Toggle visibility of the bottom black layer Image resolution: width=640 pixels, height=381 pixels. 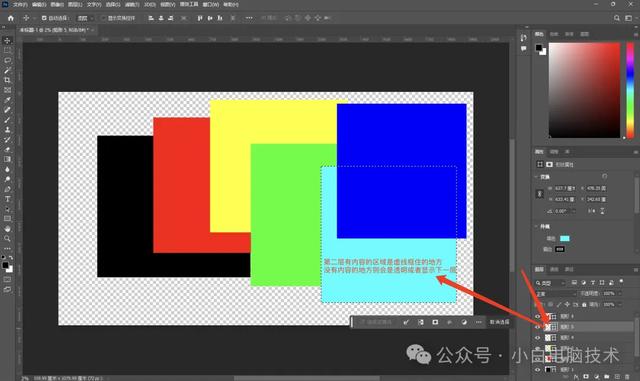tap(538, 370)
